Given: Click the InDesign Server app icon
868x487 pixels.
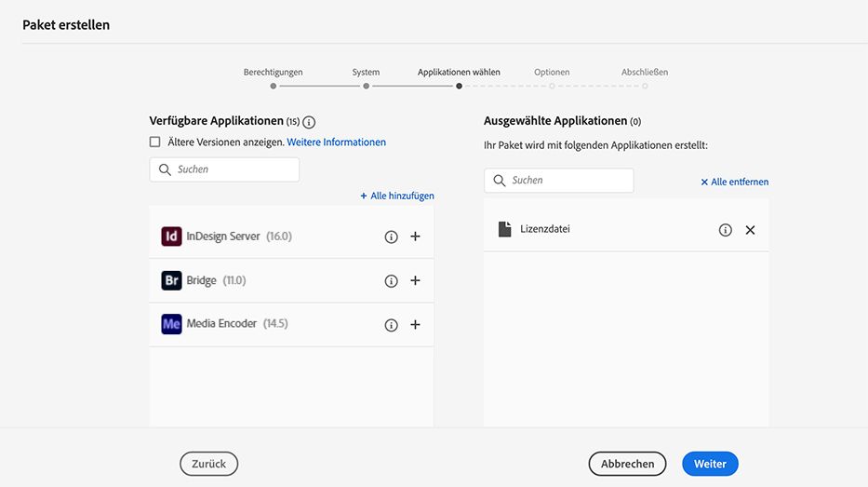Looking at the screenshot, I should point(171,237).
